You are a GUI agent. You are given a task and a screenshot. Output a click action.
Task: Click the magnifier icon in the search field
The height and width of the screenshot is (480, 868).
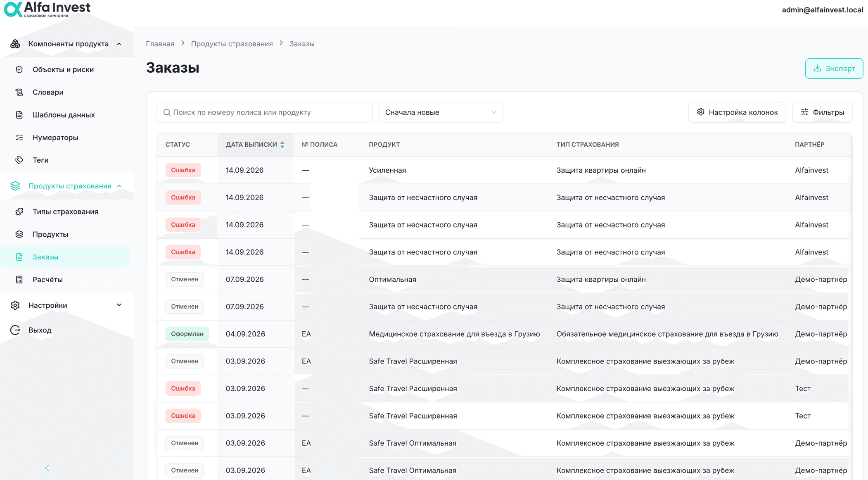[167, 112]
